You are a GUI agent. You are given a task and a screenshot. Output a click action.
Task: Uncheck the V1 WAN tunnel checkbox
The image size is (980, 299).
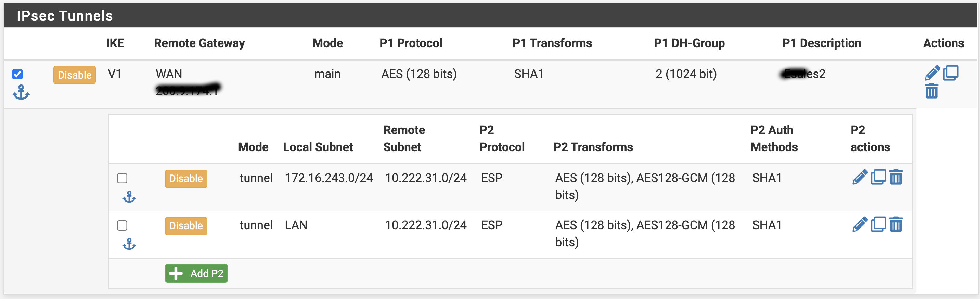pyautogui.click(x=17, y=74)
